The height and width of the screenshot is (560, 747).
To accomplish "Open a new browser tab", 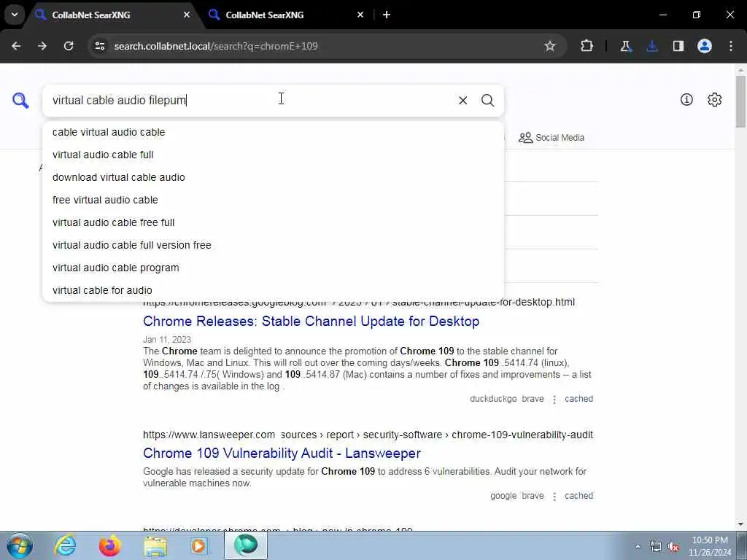I will click(x=387, y=15).
